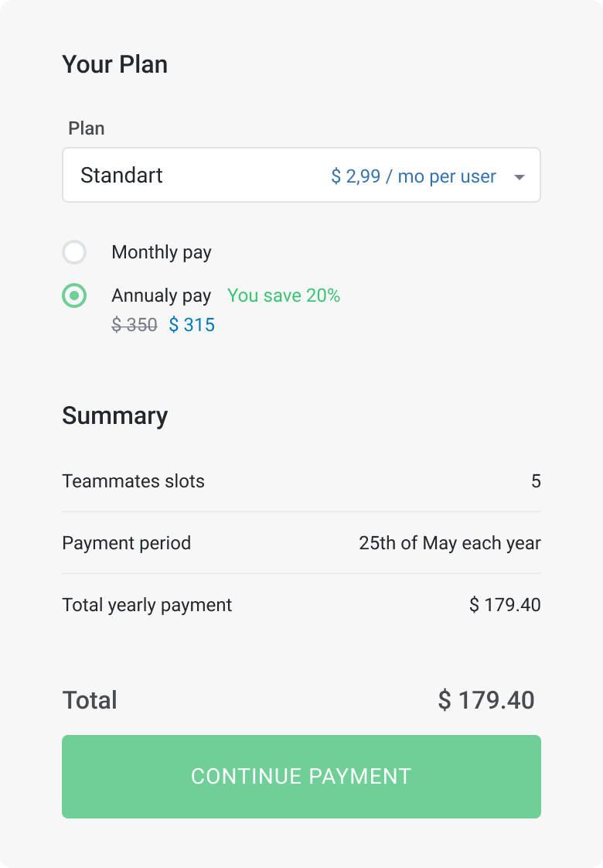The height and width of the screenshot is (868, 603).
Task: Click the Your Plan heading
Action: click(x=115, y=64)
